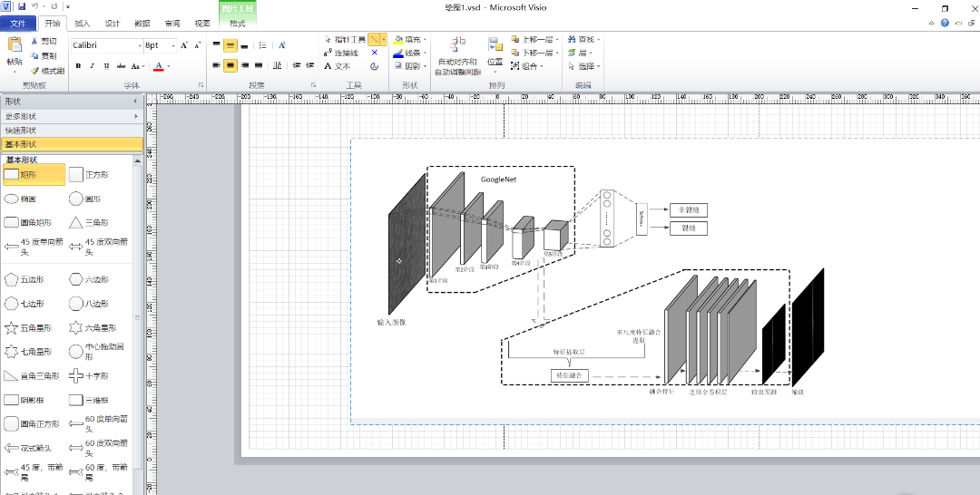Open the File (文件) tab

(x=18, y=24)
